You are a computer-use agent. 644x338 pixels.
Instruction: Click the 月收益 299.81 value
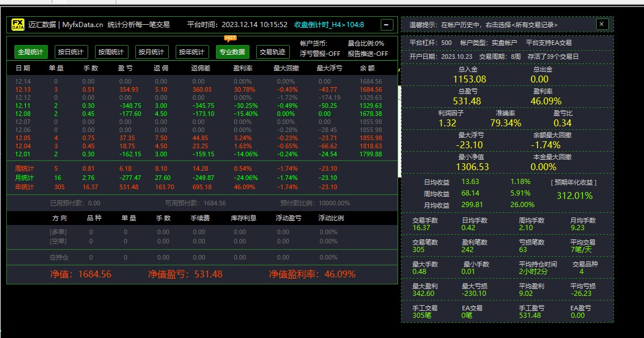[472, 205]
